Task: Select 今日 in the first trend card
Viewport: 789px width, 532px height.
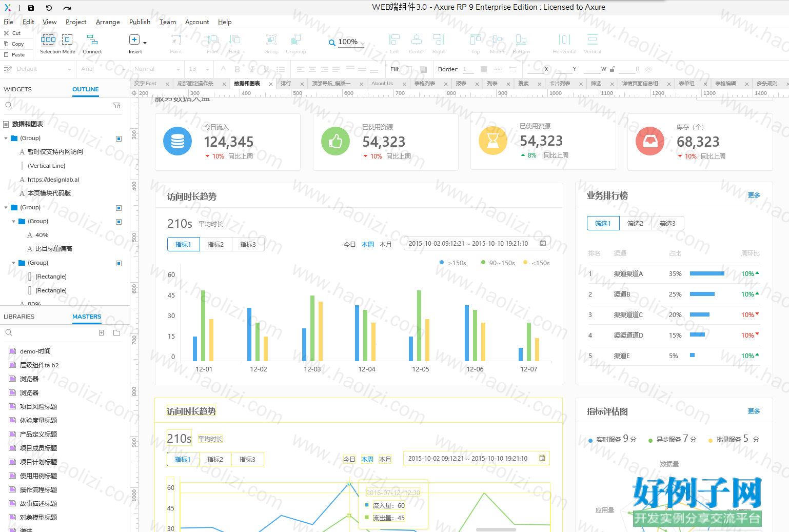Action: pyautogui.click(x=349, y=245)
